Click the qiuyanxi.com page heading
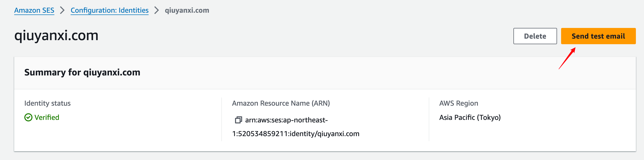The width and height of the screenshot is (644, 160). [x=56, y=35]
